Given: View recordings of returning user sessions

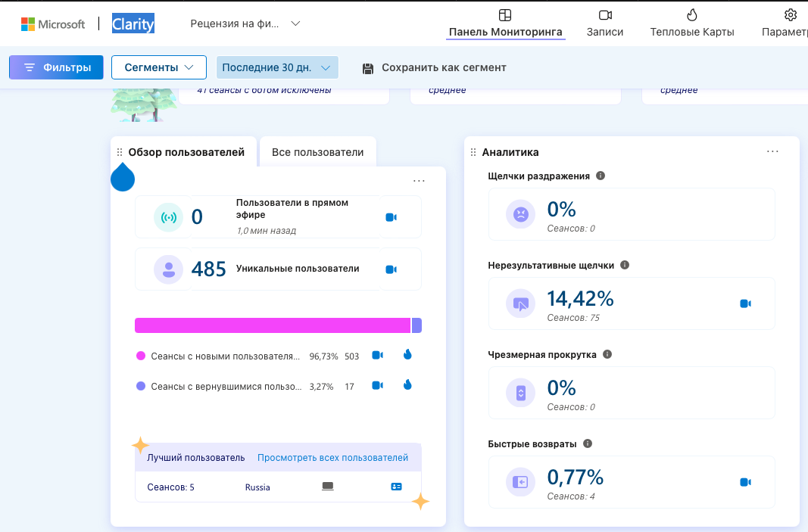Looking at the screenshot, I should (377, 386).
